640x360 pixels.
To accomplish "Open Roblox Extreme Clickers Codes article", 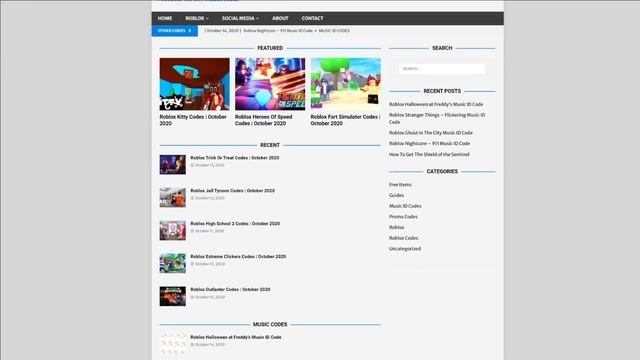I will tap(238, 257).
